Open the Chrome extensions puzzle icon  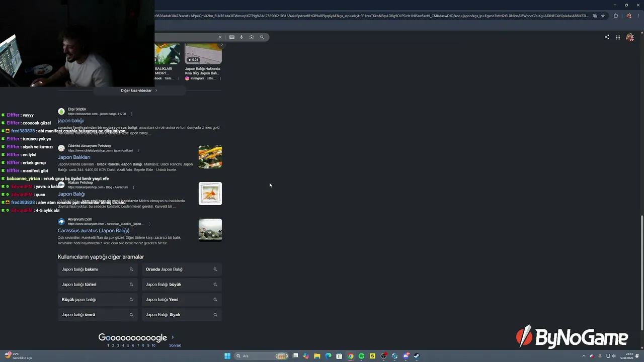coord(615,16)
